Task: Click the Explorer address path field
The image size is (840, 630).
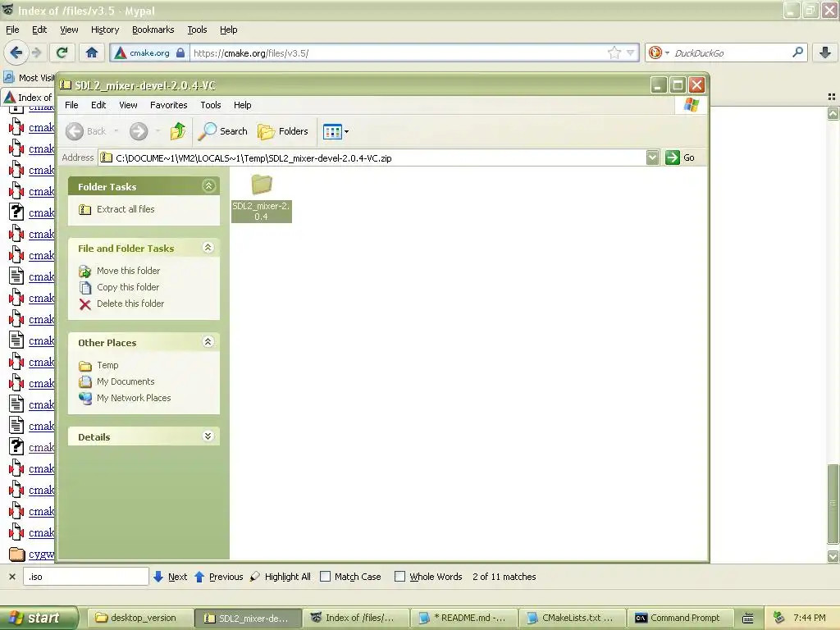Action: coord(372,158)
